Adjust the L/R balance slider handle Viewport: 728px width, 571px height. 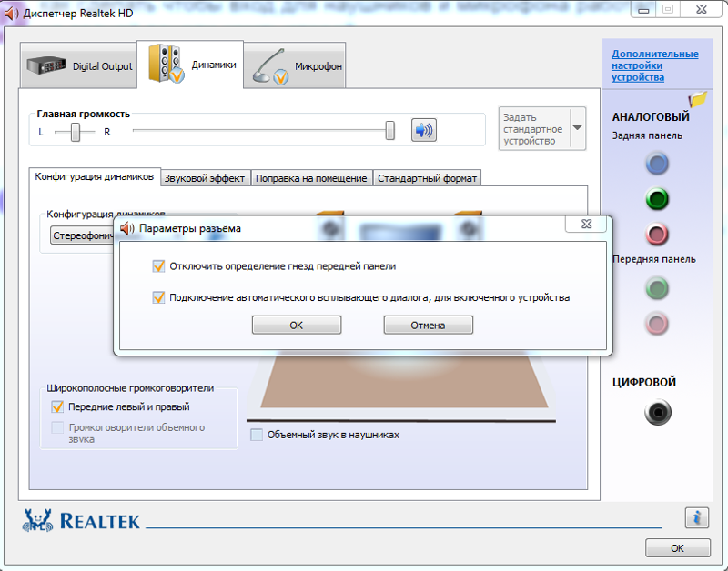[76, 132]
